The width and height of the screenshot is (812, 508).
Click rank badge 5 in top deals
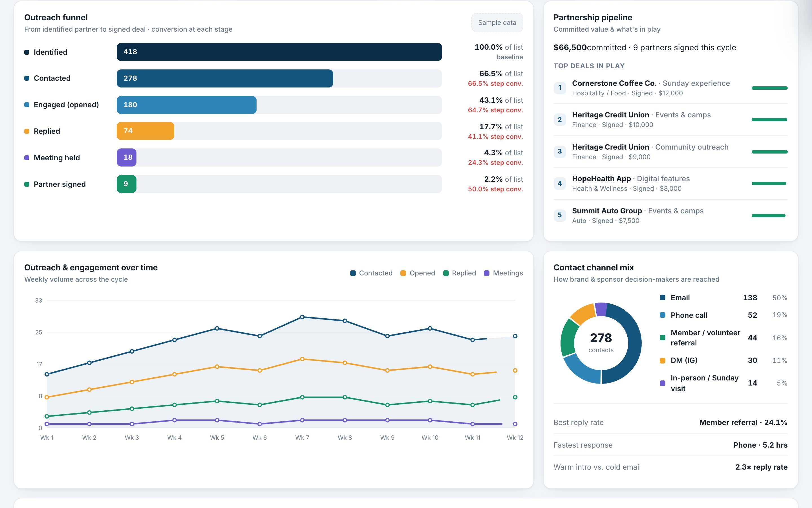tap(560, 215)
